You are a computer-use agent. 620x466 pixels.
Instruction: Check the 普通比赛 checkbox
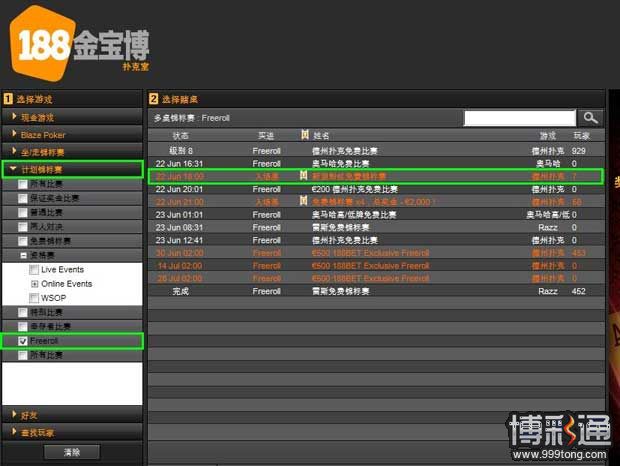tap(23, 213)
